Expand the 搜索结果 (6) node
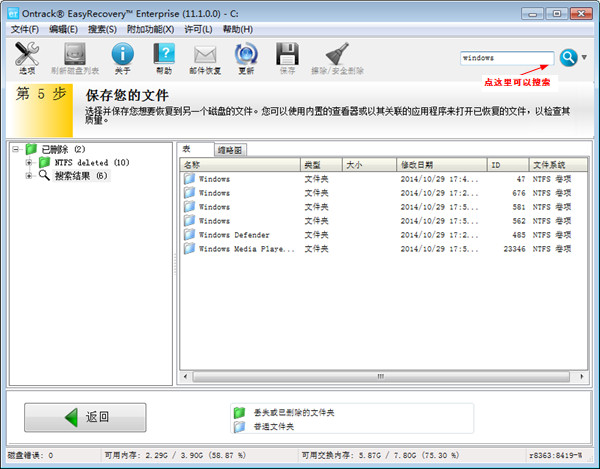This screenshot has height=469, width=600. pyautogui.click(x=29, y=176)
